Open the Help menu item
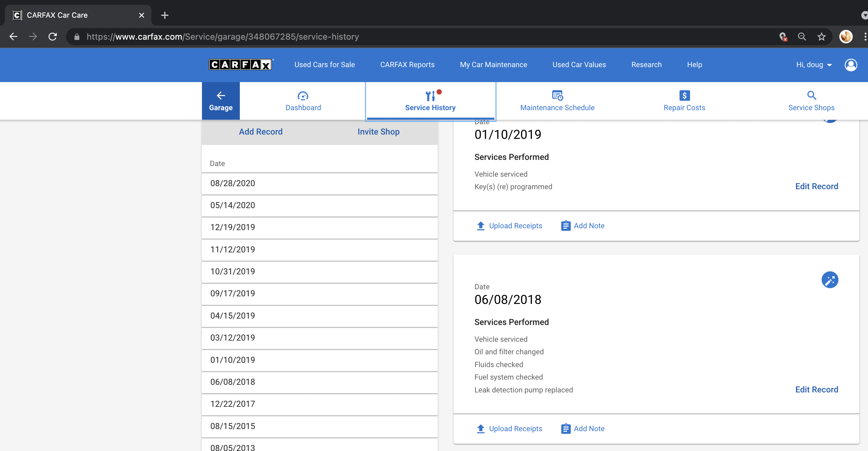 click(x=694, y=65)
